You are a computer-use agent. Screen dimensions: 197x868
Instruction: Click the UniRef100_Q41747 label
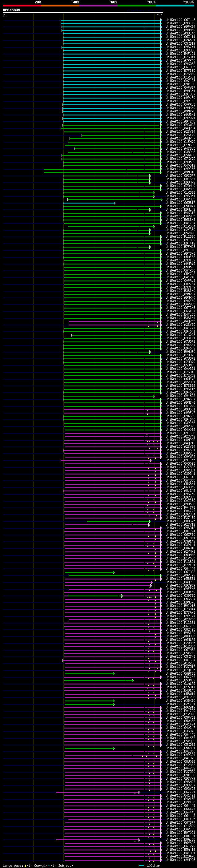point(180,328)
